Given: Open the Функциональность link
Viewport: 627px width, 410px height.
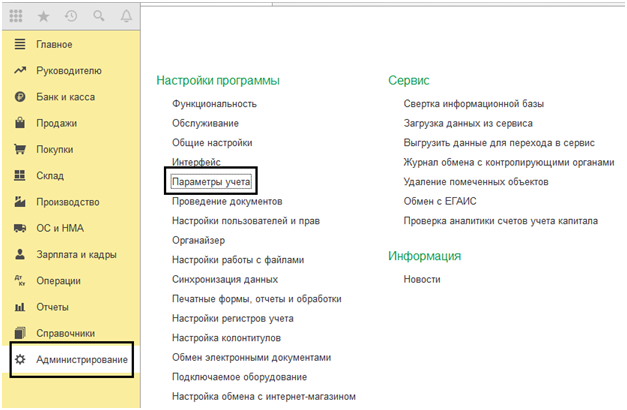Looking at the screenshot, I should tap(214, 104).
